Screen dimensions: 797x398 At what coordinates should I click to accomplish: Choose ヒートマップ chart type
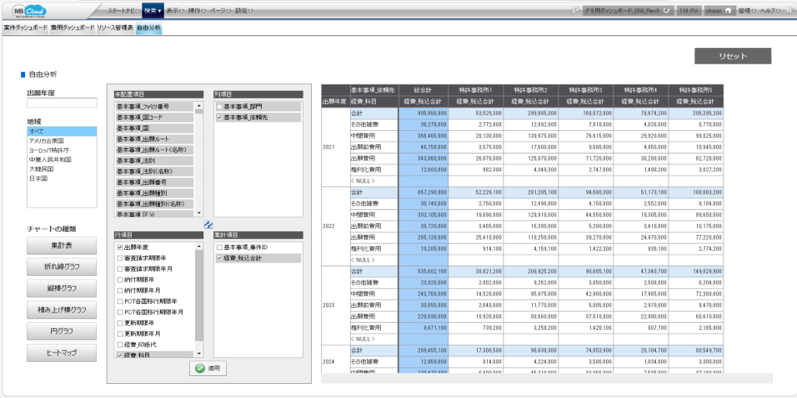tap(62, 352)
